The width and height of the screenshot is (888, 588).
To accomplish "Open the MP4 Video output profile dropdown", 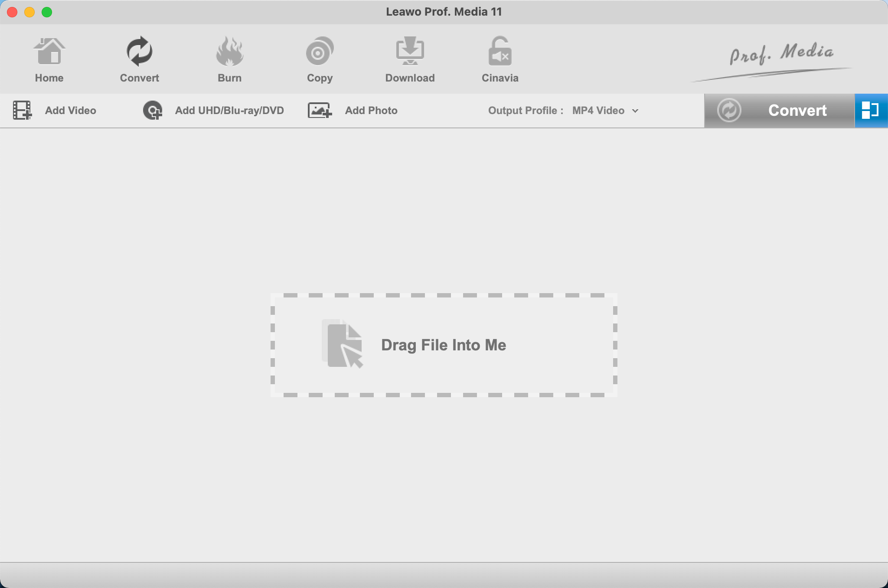I will coord(598,110).
